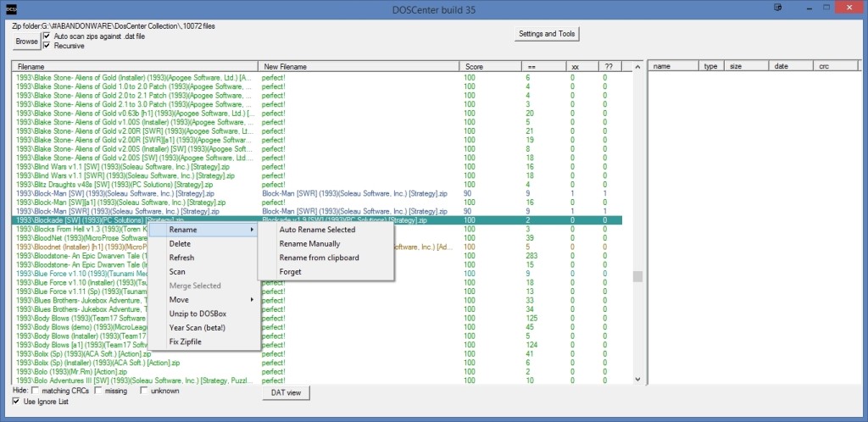Image resolution: width=868 pixels, height=422 pixels.
Task: Select row Bolo (1993)(Mr.Rm) [Action].zip
Action: (317, 372)
